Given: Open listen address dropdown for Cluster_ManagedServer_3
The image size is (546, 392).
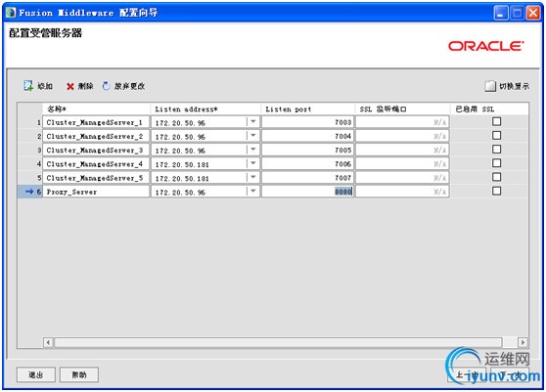Looking at the screenshot, I should (x=253, y=150).
